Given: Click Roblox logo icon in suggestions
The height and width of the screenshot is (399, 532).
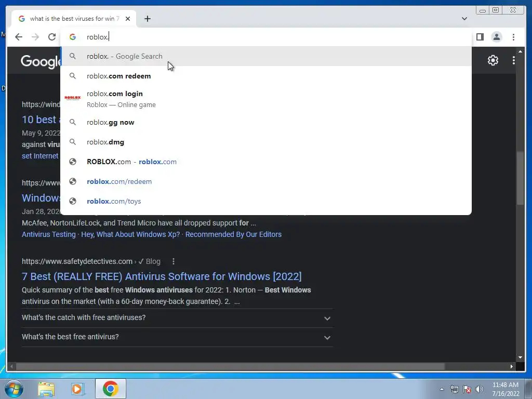Looking at the screenshot, I should (73, 98).
